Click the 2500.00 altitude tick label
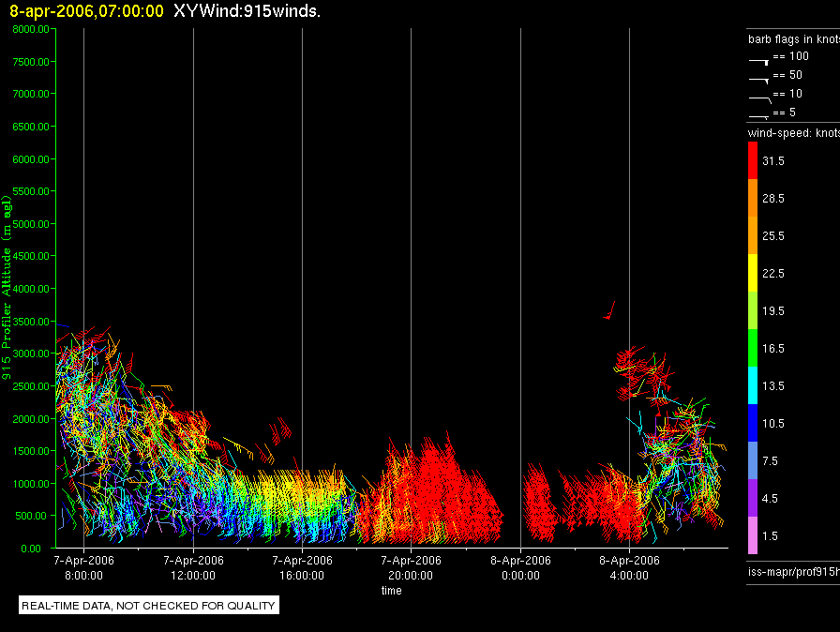The width and height of the screenshot is (840, 632). pyautogui.click(x=31, y=386)
